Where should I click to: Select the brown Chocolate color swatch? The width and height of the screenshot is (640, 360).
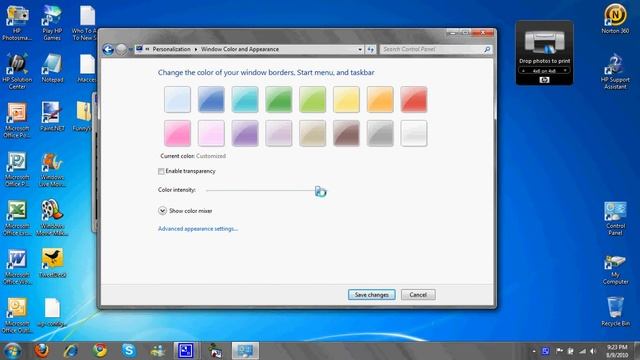click(346, 133)
